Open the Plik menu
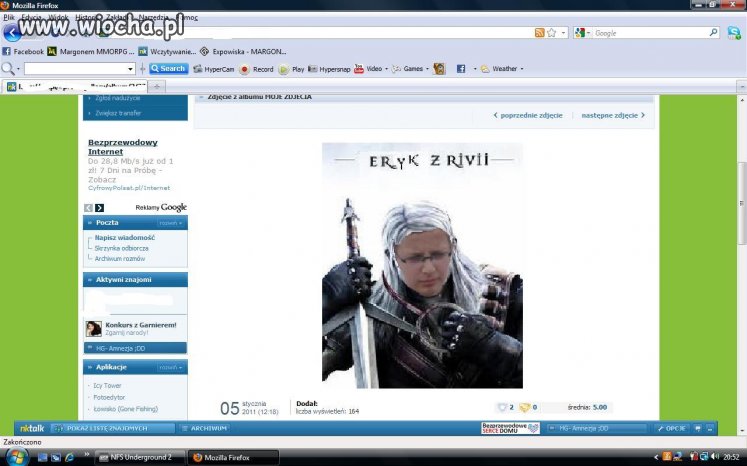The height and width of the screenshot is (466, 747). [9, 17]
